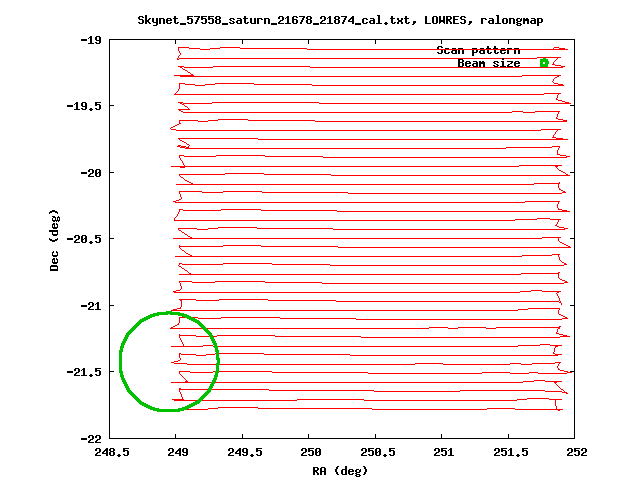Click the 'Scan pattern' legend label
640x480 pixels.
click(478, 51)
